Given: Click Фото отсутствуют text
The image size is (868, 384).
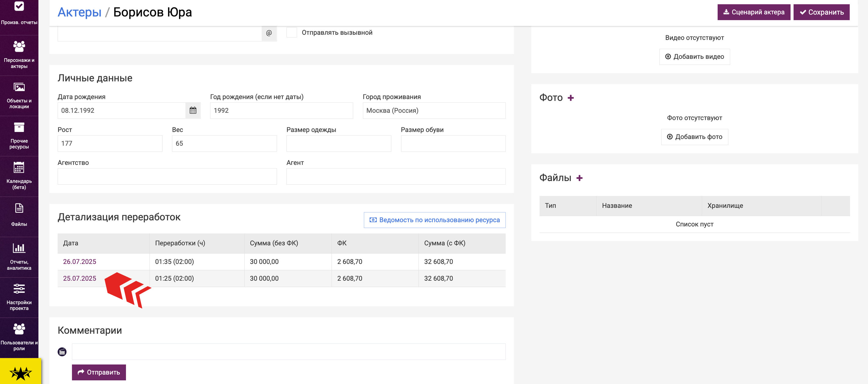Looking at the screenshot, I should click(694, 118).
